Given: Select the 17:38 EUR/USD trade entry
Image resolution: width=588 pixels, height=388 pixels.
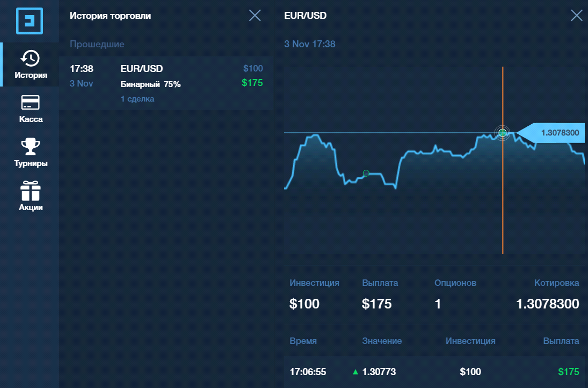Looking at the screenshot, I should pyautogui.click(x=166, y=83).
